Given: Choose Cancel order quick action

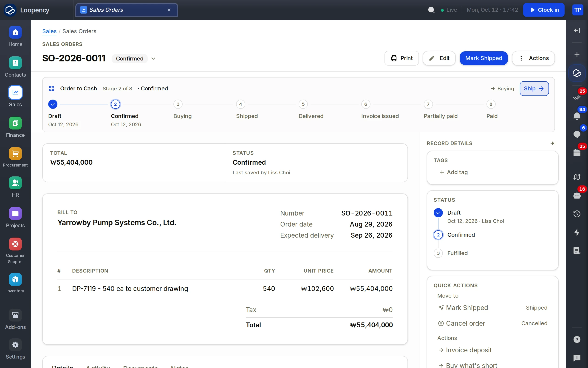Looking at the screenshot, I should point(492,323).
